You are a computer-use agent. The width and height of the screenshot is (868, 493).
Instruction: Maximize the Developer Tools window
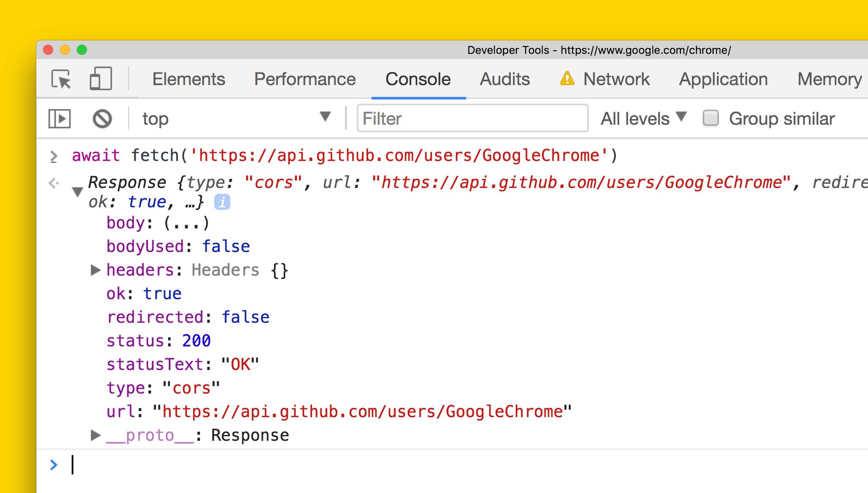coord(82,50)
